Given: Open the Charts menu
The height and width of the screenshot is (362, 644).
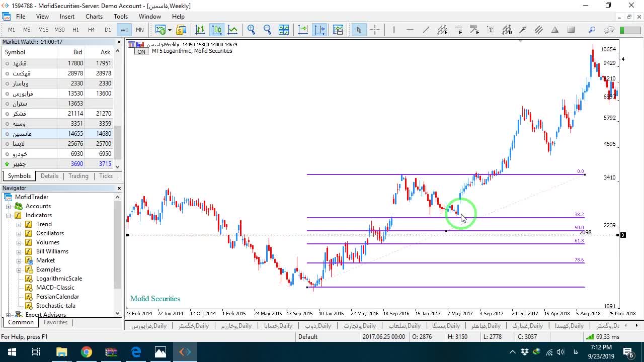Looking at the screenshot, I should (x=94, y=17).
